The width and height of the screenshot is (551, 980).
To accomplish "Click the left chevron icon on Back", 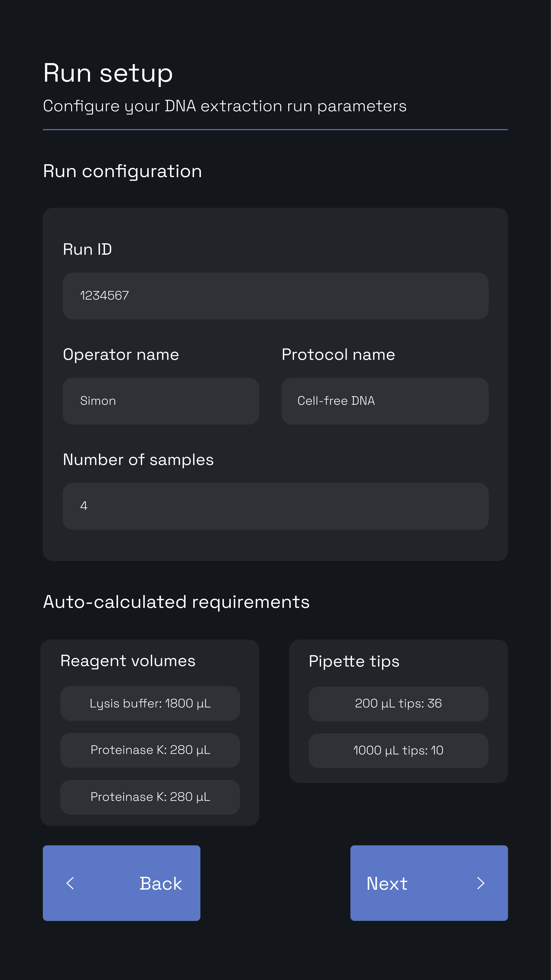I will pyautogui.click(x=70, y=883).
